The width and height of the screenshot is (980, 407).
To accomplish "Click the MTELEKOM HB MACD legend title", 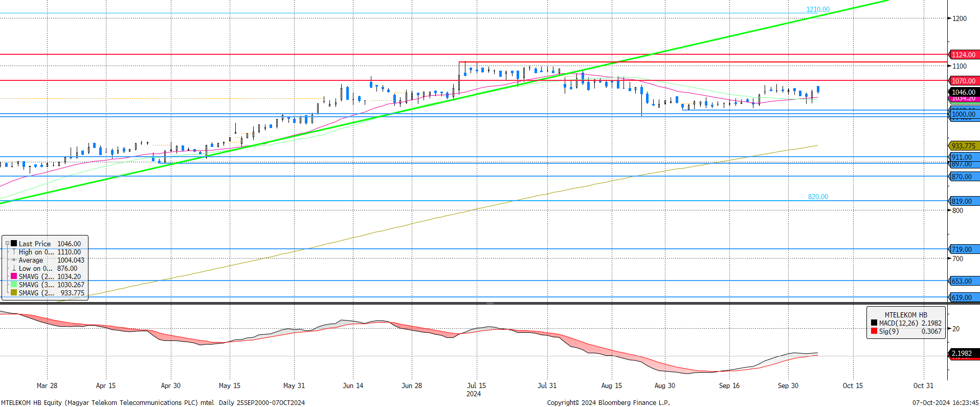I will pos(905,315).
